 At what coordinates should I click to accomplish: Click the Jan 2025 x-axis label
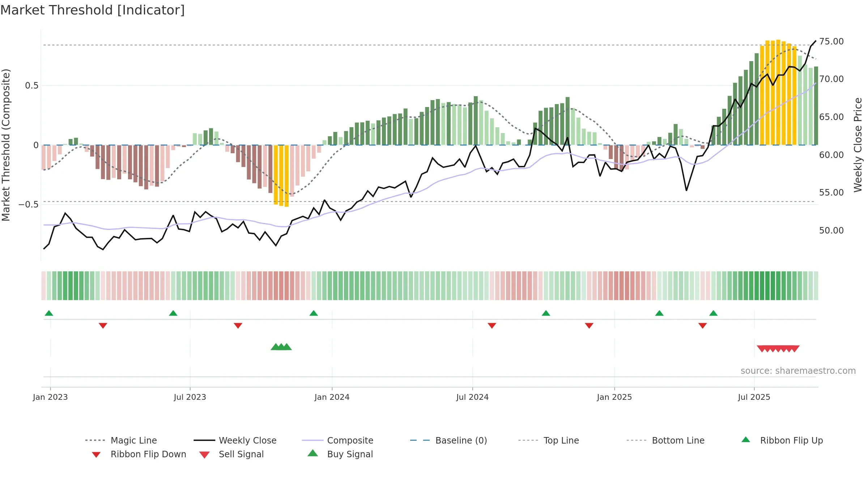tap(614, 397)
